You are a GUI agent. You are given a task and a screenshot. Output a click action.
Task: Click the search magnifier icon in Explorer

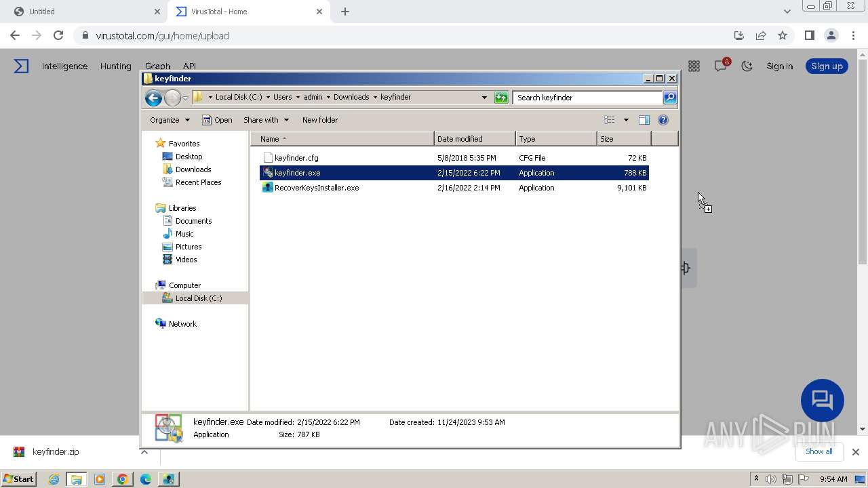point(669,98)
